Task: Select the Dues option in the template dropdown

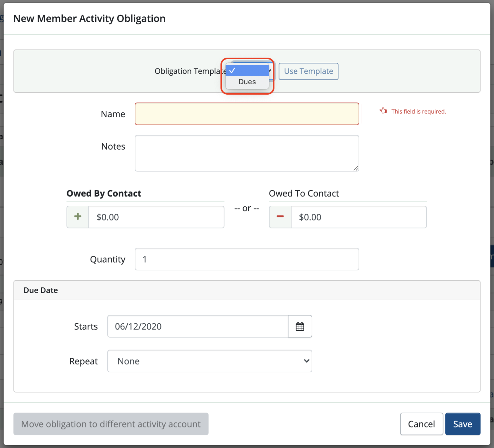Action: tap(247, 82)
